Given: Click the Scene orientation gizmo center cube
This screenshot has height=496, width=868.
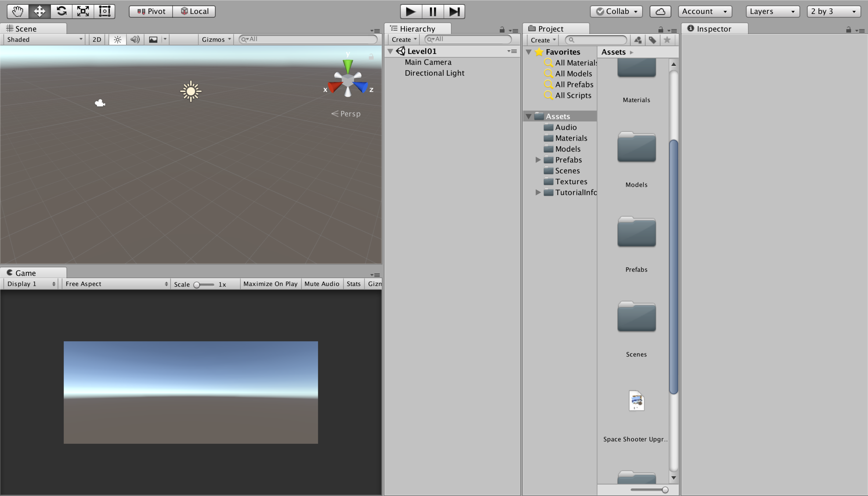Looking at the screenshot, I should coord(347,81).
